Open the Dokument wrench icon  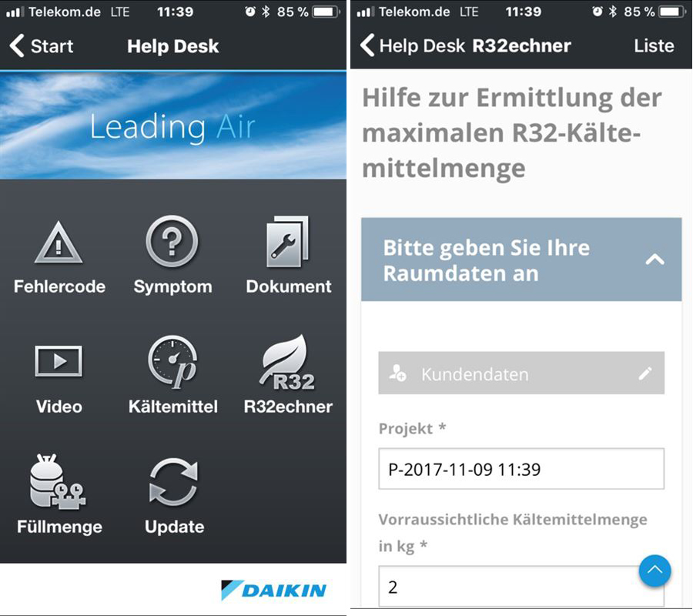tap(287, 242)
